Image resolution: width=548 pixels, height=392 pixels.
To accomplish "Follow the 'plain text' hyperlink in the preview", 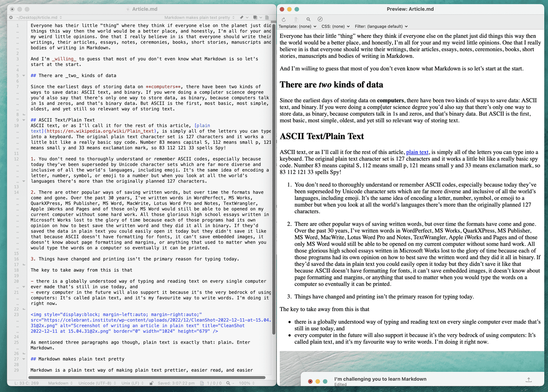I will pos(417,152).
